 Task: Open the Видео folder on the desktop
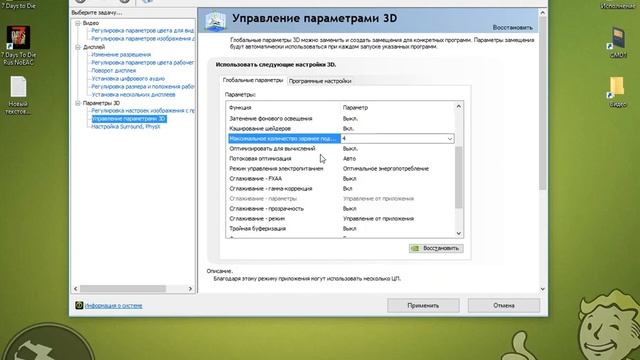click(x=617, y=92)
